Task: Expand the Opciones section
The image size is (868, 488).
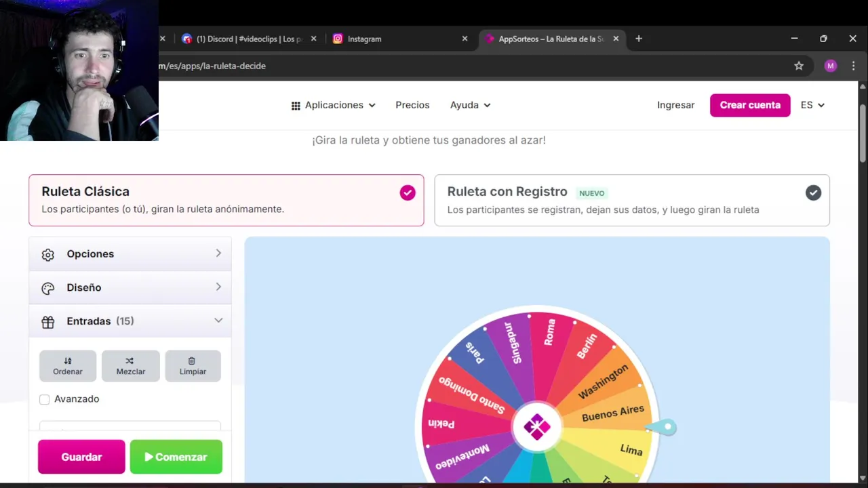Action: (130, 253)
